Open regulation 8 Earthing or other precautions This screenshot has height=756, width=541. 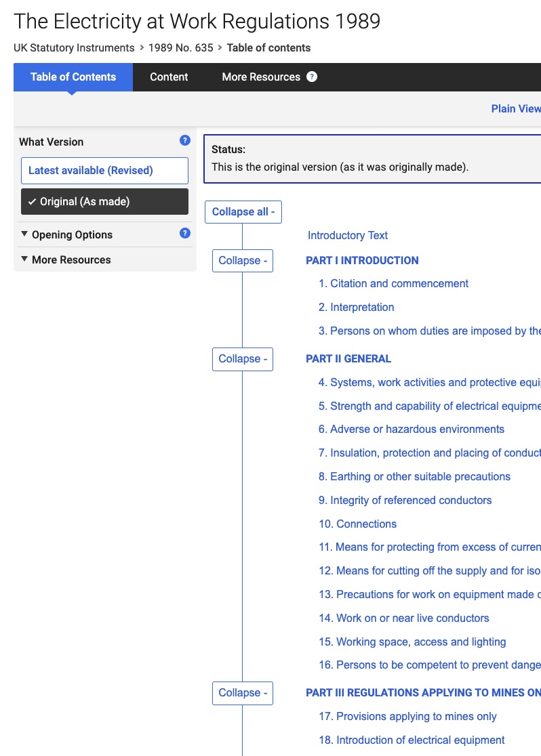[x=414, y=477]
